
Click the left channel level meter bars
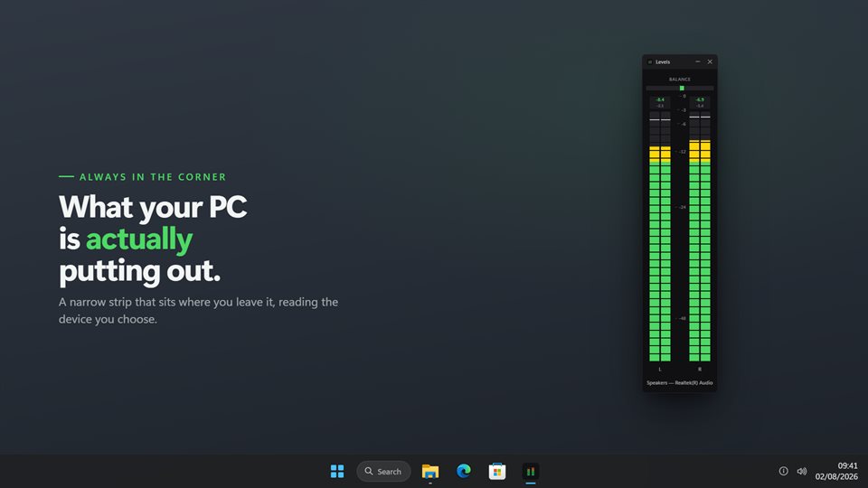660,237
